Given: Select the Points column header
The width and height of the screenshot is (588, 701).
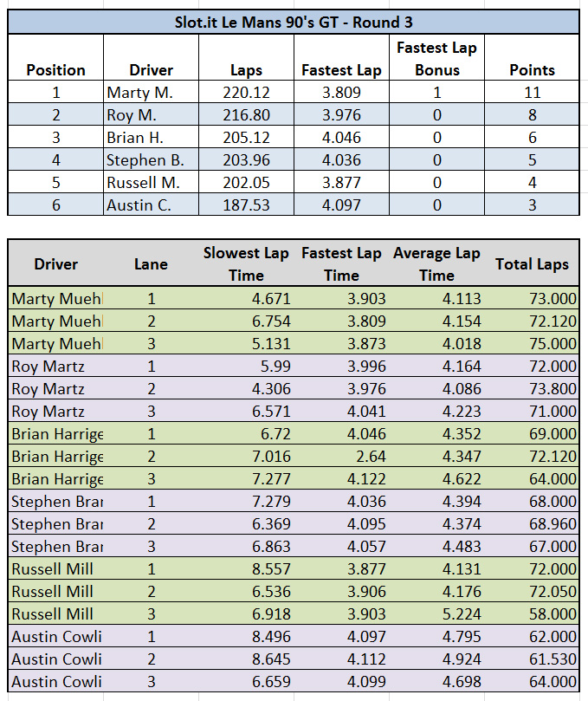Looking at the screenshot, I should click(x=532, y=70).
